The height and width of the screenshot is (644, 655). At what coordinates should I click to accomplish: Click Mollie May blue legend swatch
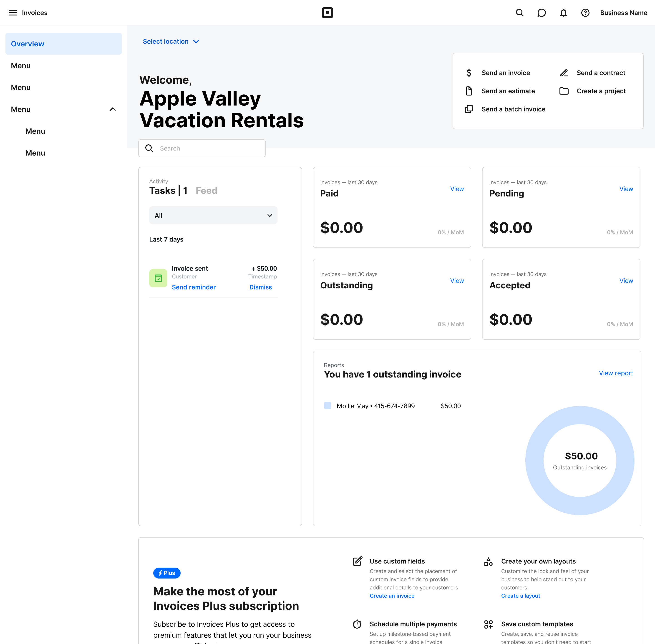327,405
